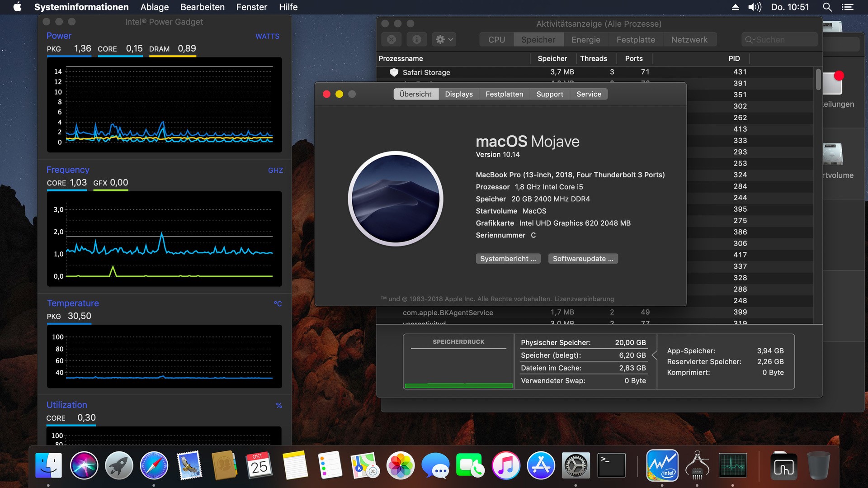Open the App Store dock icon
The image size is (868, 488).
point(541,465)
